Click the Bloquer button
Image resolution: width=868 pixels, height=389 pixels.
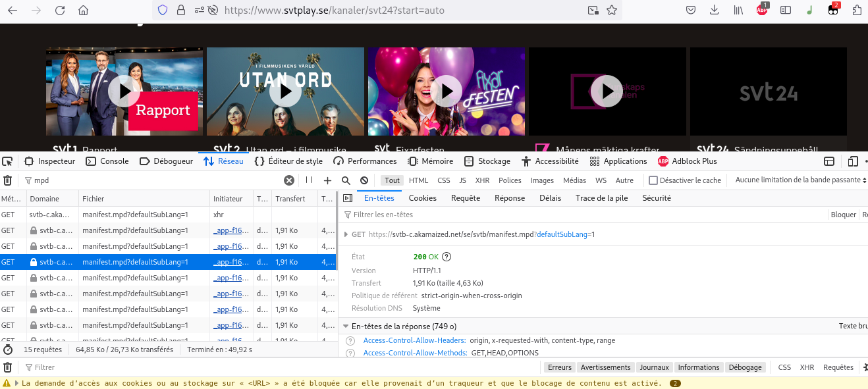coord(844,215)
